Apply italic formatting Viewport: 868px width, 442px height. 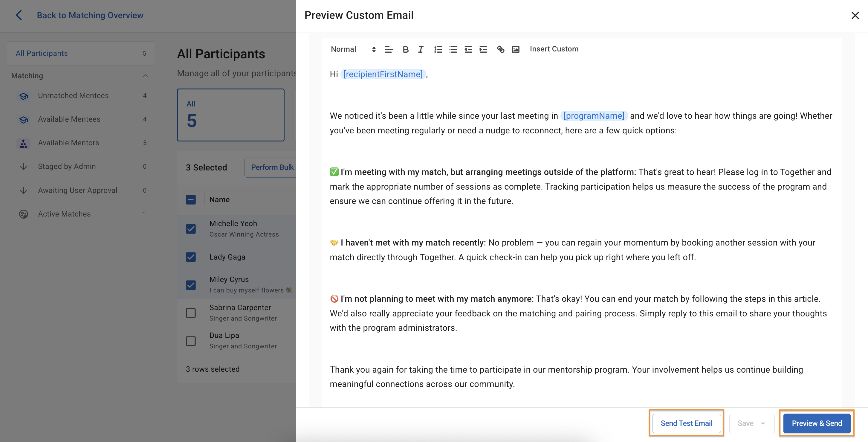tap(421, 50)
